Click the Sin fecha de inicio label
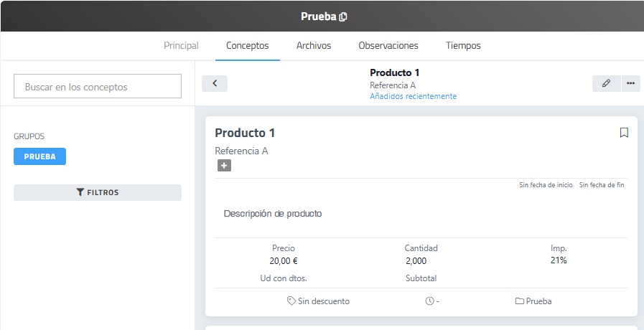644x330 pixels. coord(546,185)
